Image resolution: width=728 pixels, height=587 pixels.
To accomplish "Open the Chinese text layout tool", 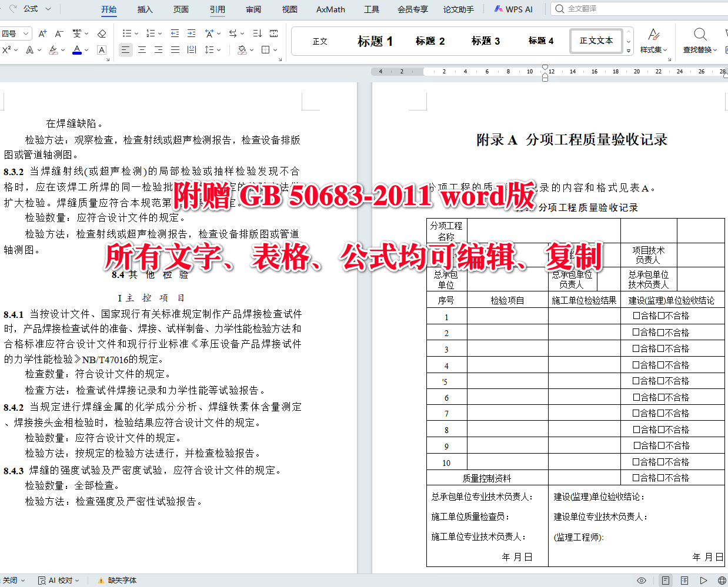I will [209, 33].
